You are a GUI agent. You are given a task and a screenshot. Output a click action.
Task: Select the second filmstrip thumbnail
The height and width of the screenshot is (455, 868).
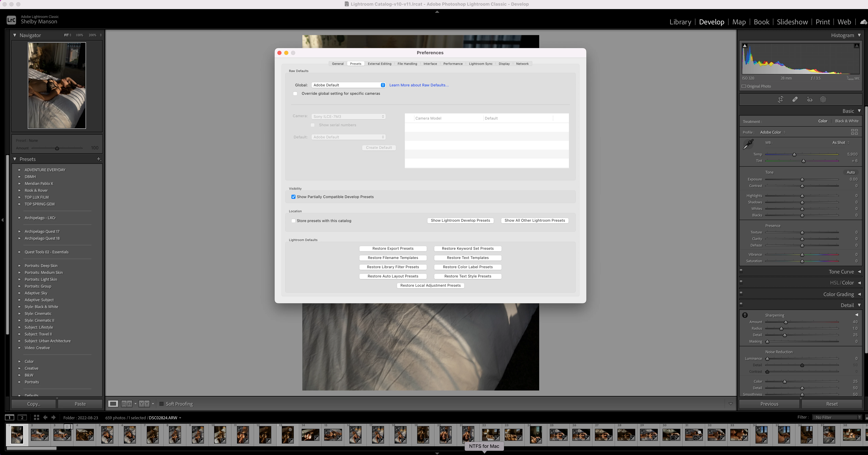click(40, 434)
